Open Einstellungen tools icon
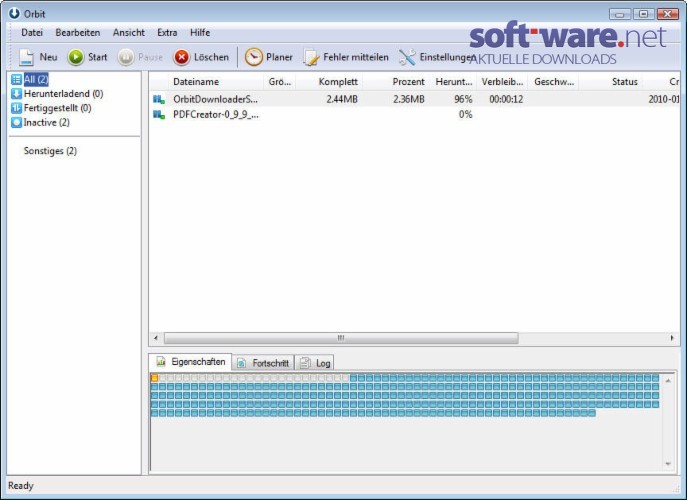 point(407,57)
